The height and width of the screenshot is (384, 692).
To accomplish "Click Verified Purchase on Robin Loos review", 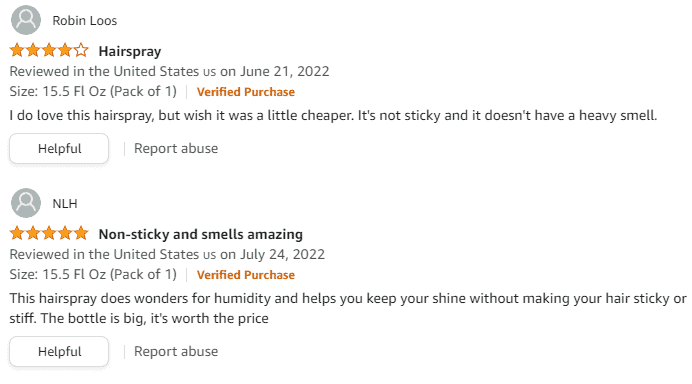I will pos(246,92).
